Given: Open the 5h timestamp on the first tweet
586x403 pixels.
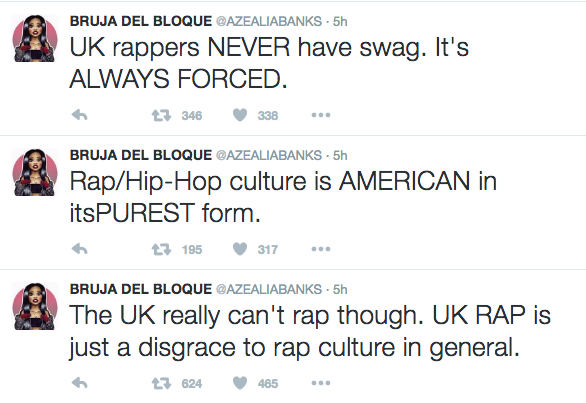Looking at the screenshot, I should (x=340, y=21).
